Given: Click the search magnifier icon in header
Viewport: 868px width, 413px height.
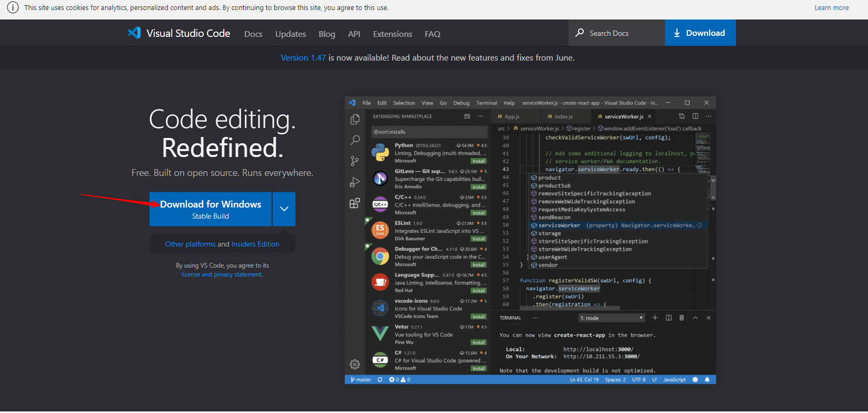Looking at the screenshot, I should click(580, 33).
